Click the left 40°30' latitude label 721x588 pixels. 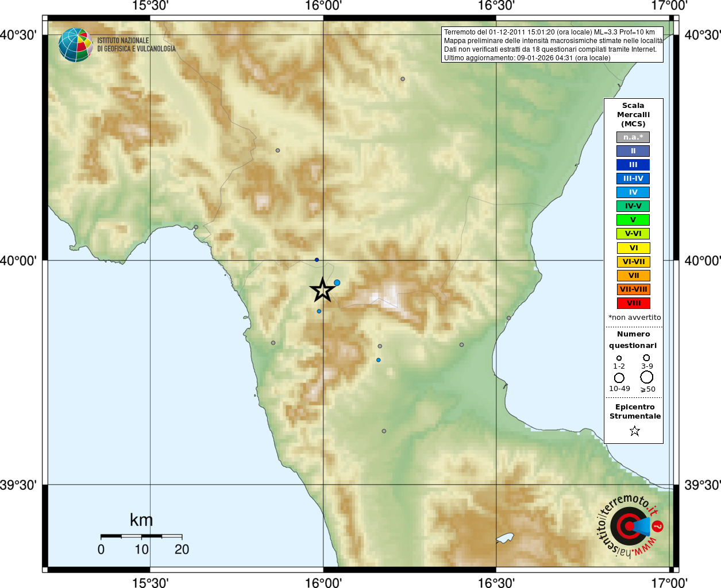coord(18,35)
